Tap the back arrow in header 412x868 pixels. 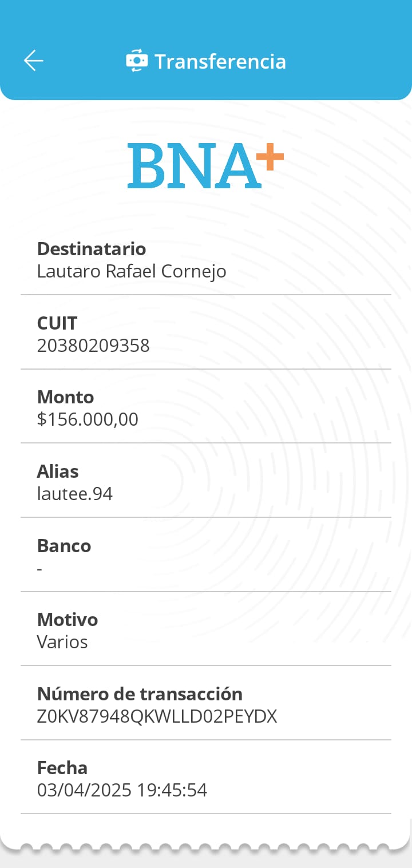click(x=34, y=61)
